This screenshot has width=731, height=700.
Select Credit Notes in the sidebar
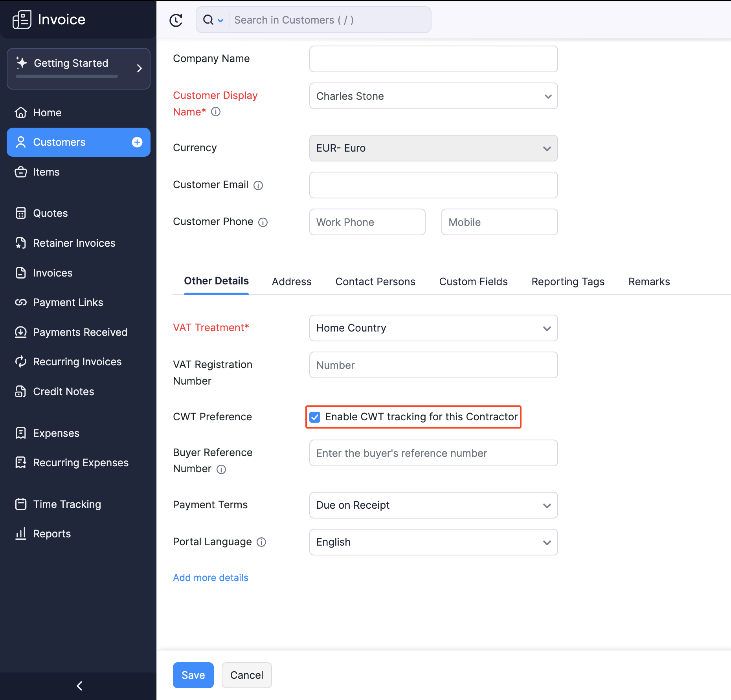[x=63, y=391]
